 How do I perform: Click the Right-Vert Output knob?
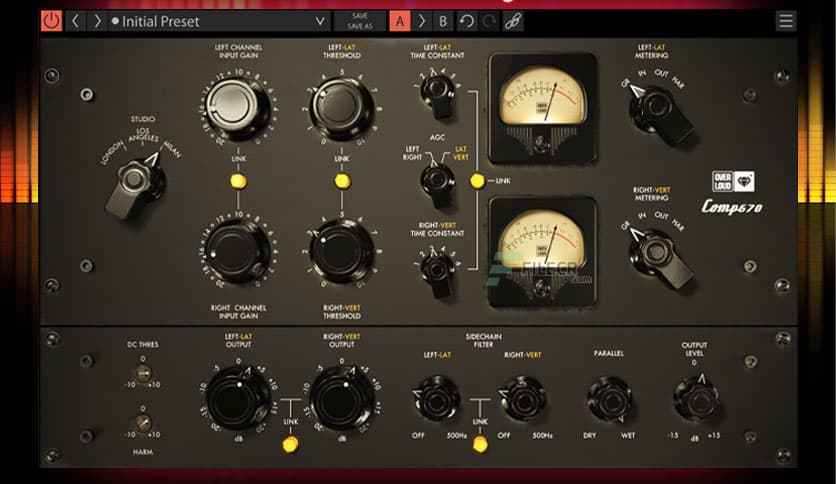(342, 400)
